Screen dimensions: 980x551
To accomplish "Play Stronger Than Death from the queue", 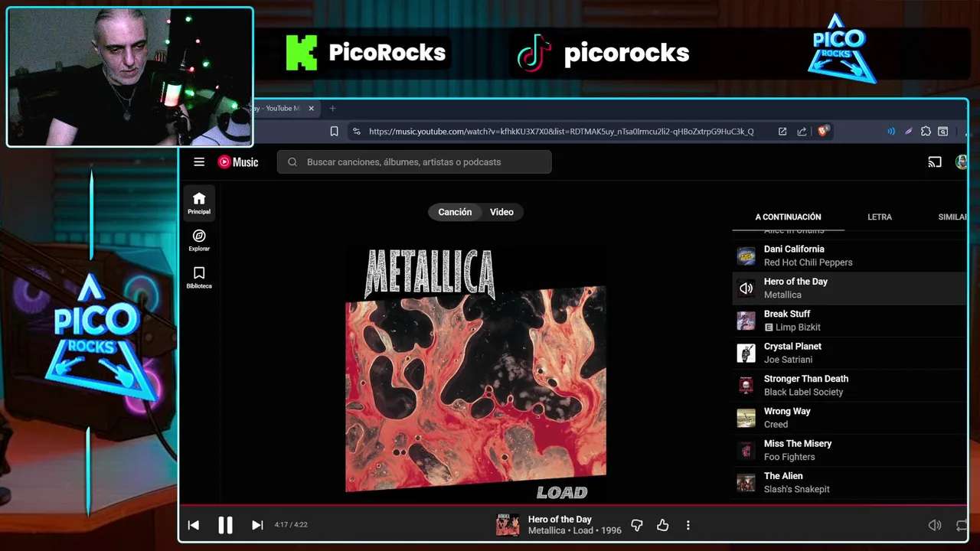I will point(850,385).
